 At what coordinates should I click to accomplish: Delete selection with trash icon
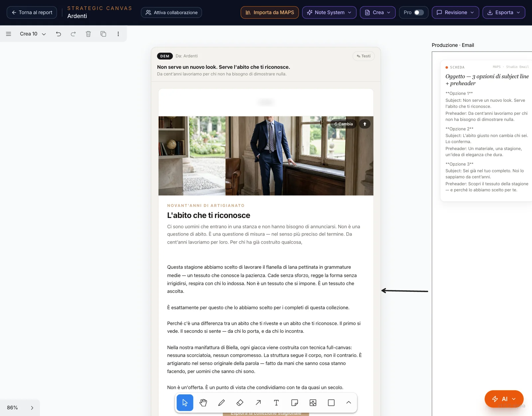(88, 34)
